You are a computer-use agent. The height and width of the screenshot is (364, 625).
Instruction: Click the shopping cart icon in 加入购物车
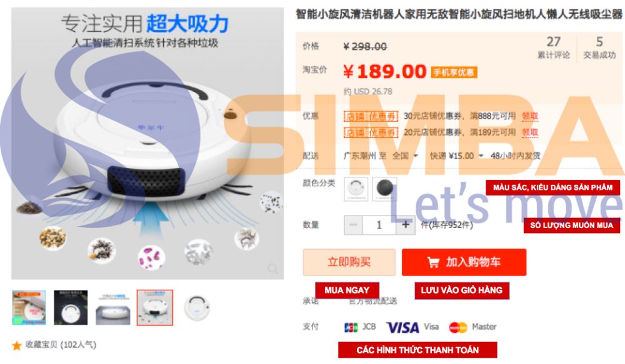(x=433, y=262)
